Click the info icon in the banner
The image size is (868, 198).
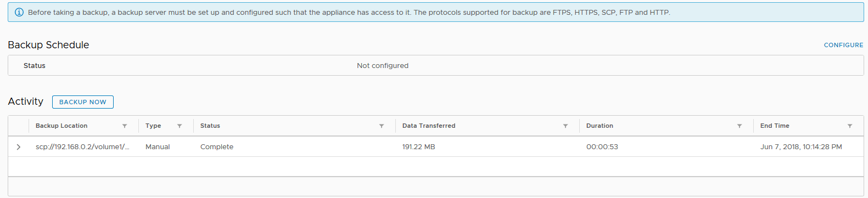point(19,12)
